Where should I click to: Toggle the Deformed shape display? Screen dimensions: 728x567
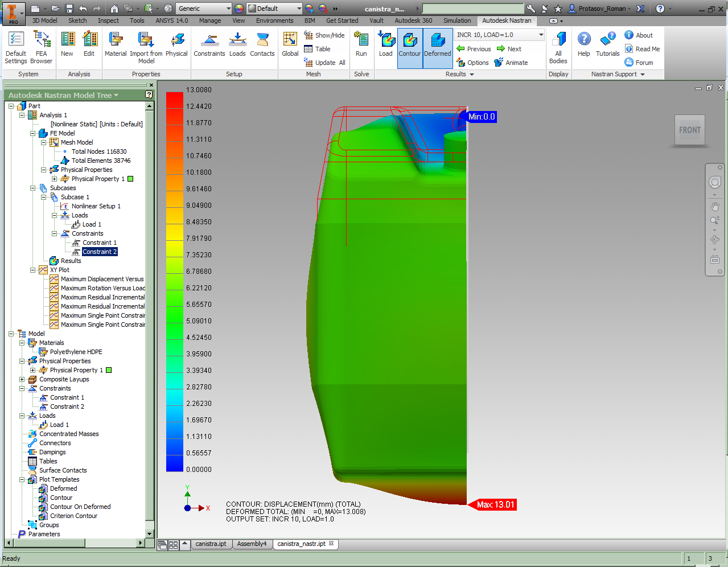(x=437, y=46)
